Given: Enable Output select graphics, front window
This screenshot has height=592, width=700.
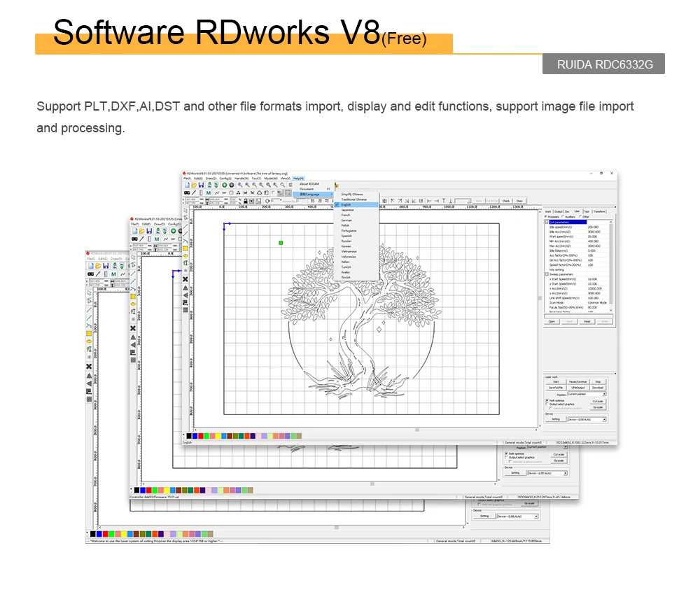Looking at the screenshot, I should coord(547,404).
